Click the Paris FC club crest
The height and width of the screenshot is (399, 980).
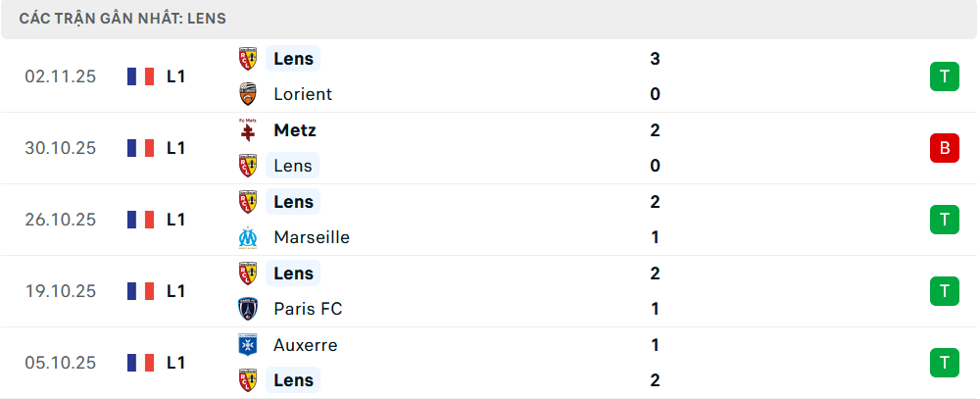tap(248, 309)
